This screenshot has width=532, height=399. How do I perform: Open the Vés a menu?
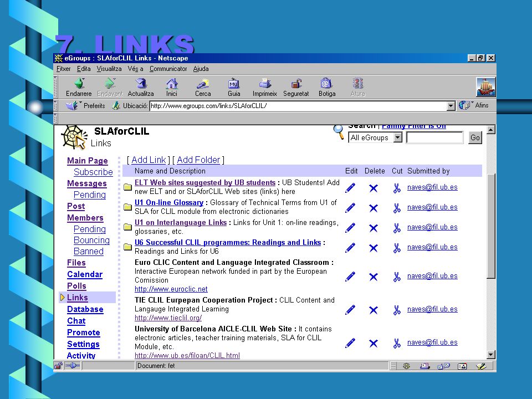(135, 69)
